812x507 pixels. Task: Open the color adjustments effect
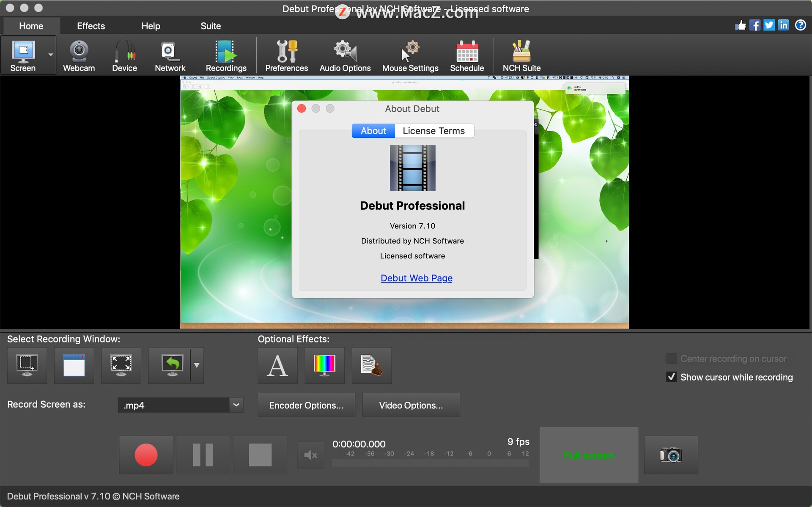324,365
